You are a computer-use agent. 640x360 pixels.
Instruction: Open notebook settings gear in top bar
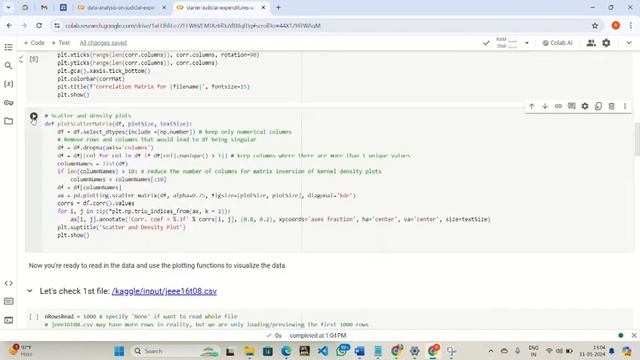point(606,43)
